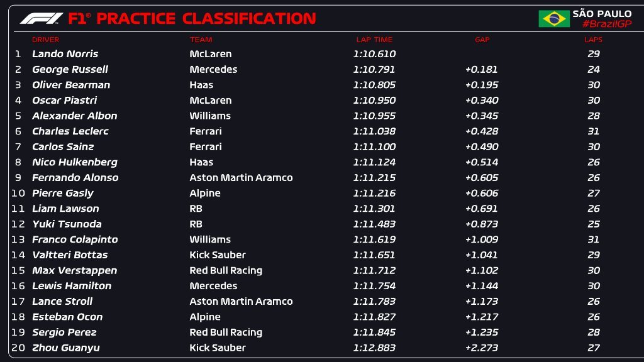Click the Franco Colapinto driver name

pyautogui.click(x=75, y=239)
